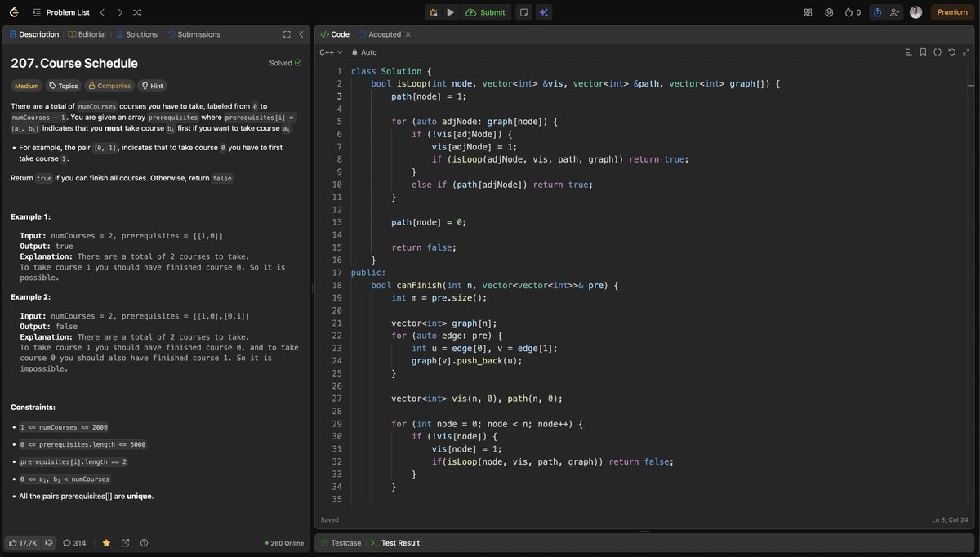Switch to the Description tab

point(33,34)
